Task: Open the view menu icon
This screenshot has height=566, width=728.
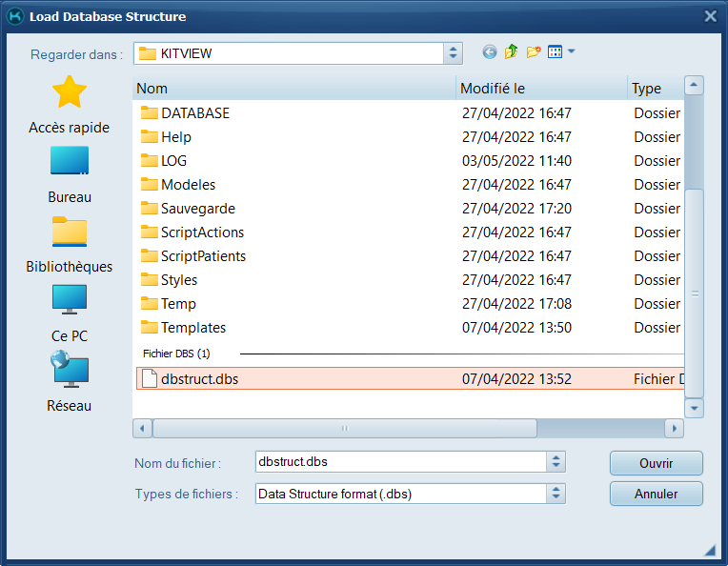Action: pos(560,52)
